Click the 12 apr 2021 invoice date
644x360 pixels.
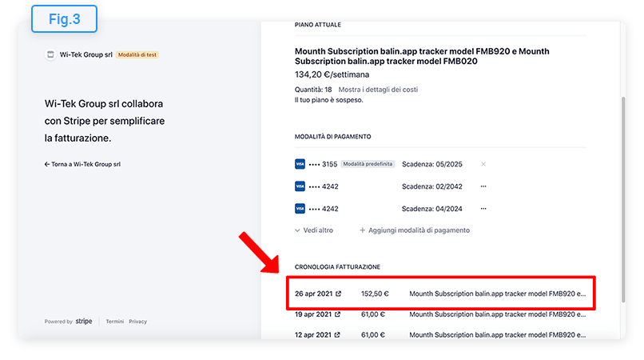pos(313,335)
